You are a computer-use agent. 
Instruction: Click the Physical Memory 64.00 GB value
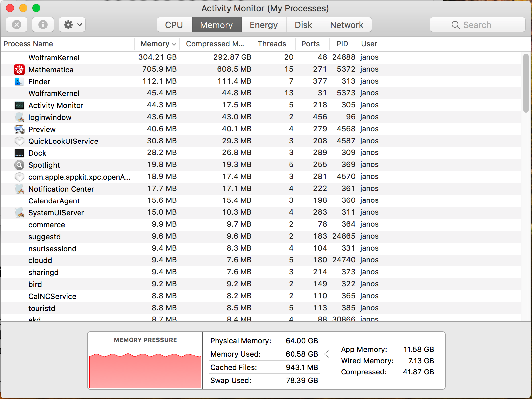click(x=302, y=341)
